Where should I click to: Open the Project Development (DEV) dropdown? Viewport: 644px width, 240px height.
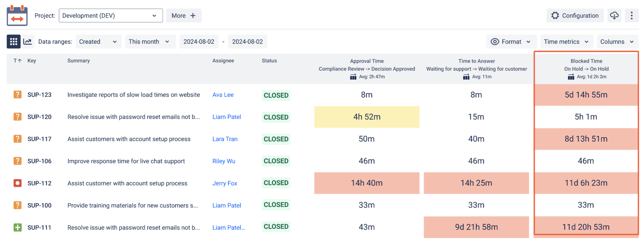[111, 16]
